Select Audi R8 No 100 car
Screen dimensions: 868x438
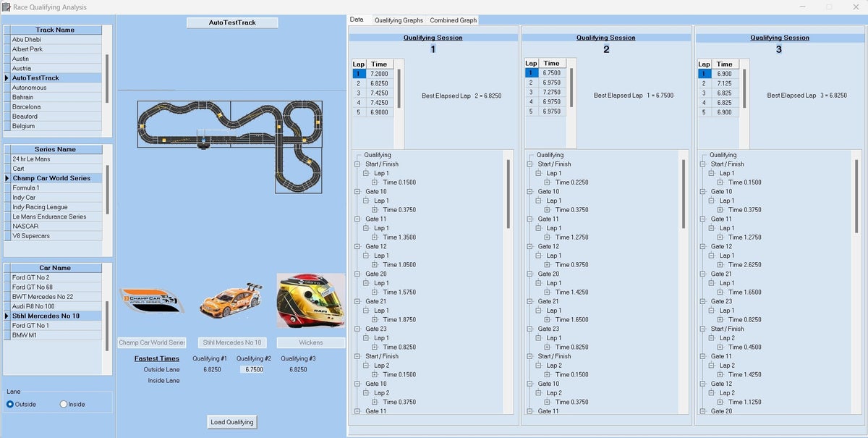(x=56, y=306)
